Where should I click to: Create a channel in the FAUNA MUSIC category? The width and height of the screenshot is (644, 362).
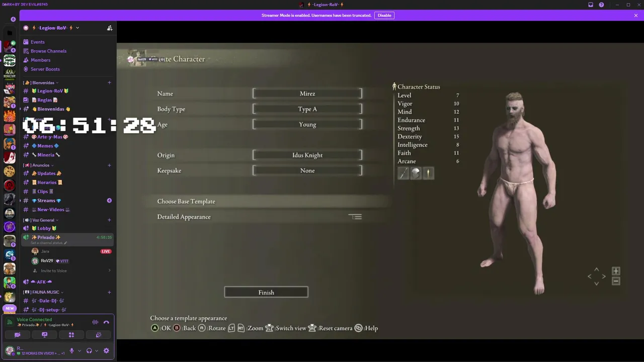[109, 292]
